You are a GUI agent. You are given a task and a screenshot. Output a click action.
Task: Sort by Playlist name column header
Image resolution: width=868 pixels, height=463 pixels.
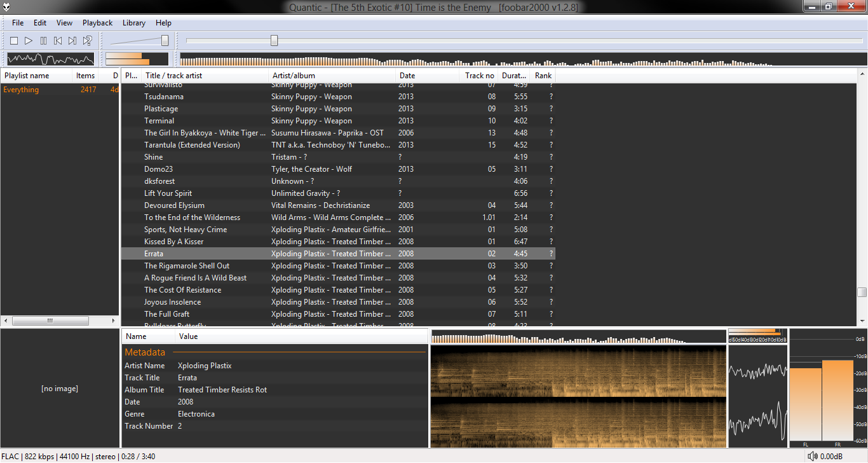36,76
